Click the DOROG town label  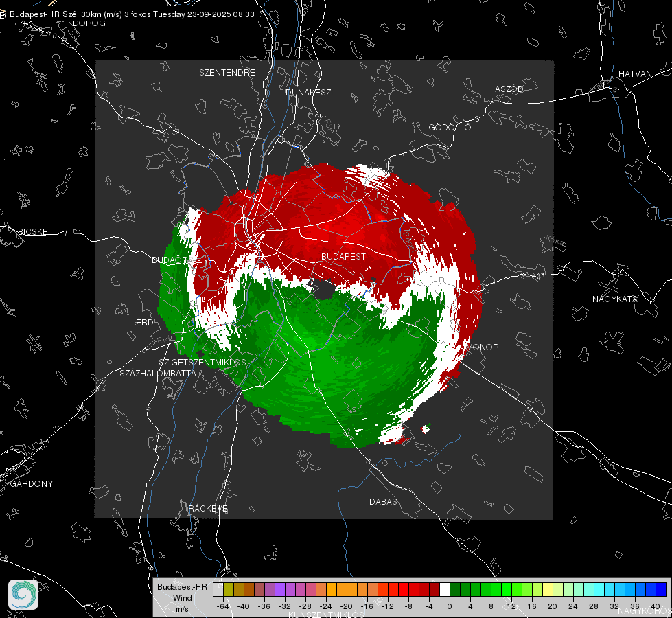(x=89, y=23)
